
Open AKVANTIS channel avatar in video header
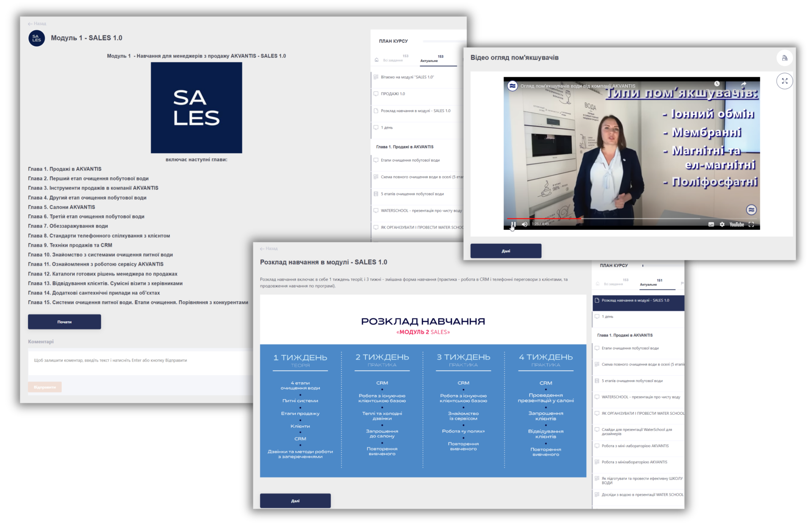(512, 85)
